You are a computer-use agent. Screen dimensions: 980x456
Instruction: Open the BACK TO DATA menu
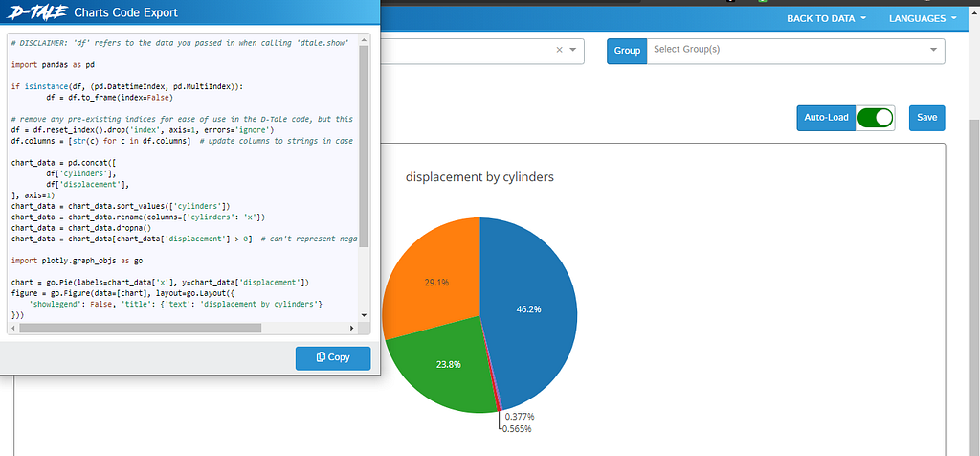(826, 18)
